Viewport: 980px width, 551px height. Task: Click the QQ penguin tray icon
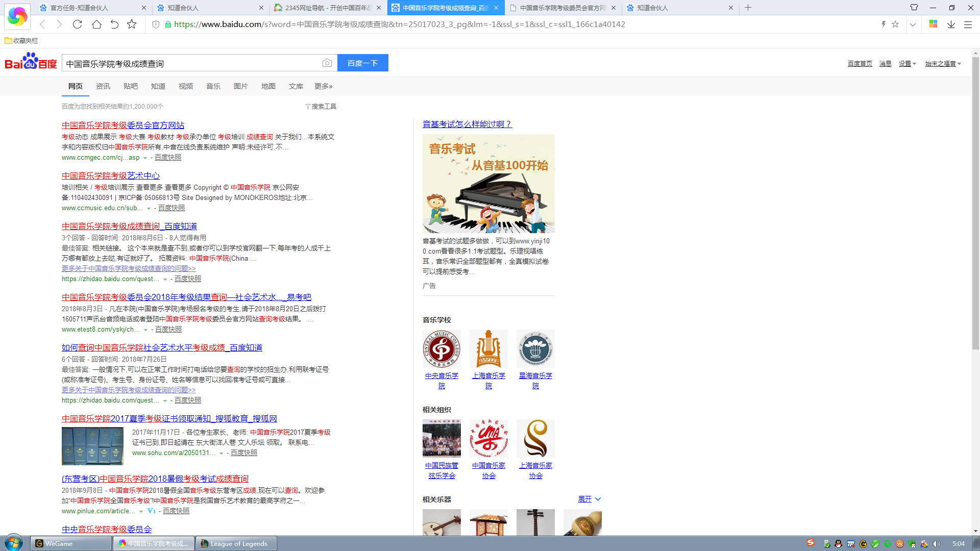point(838,544)
